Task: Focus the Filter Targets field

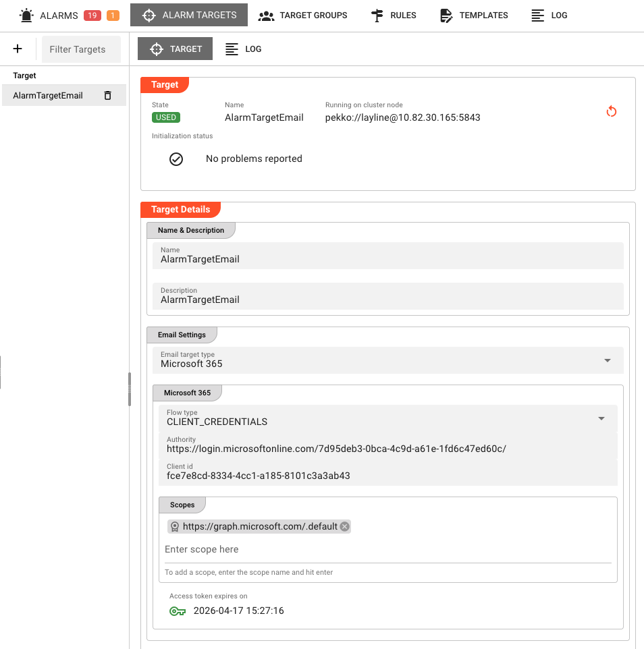Action: (81, 49)
